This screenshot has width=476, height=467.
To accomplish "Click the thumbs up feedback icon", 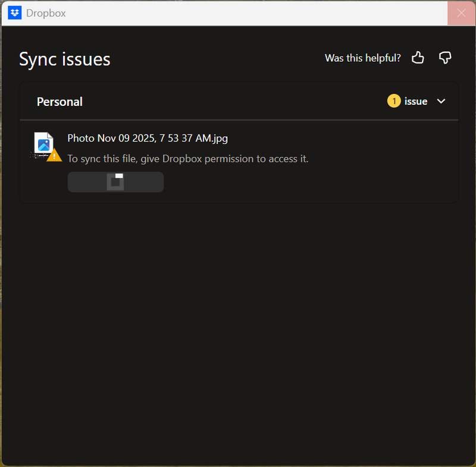I will (418, 58).
